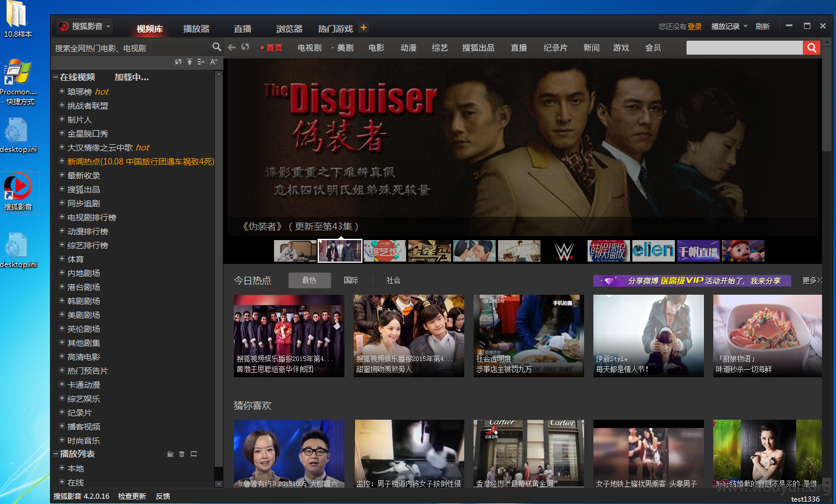Open the 会员 navigation item
The width and height of the screenshot is (836, 504).
coord(653,48)
